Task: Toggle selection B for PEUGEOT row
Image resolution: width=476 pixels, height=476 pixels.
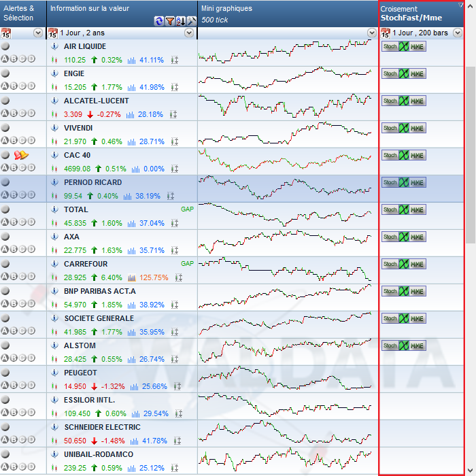Action: [x=14, y=386]
